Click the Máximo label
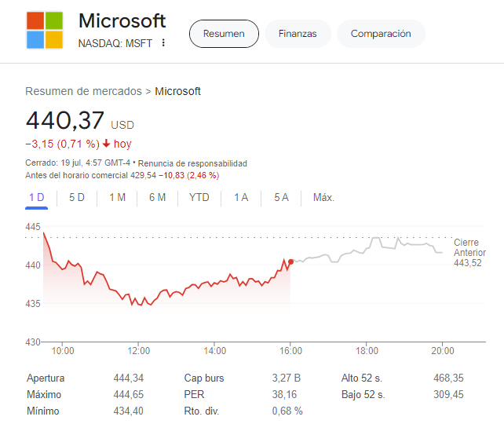This screenshot has height=424, width=504. pyautogui.click(x=44, y=394)
